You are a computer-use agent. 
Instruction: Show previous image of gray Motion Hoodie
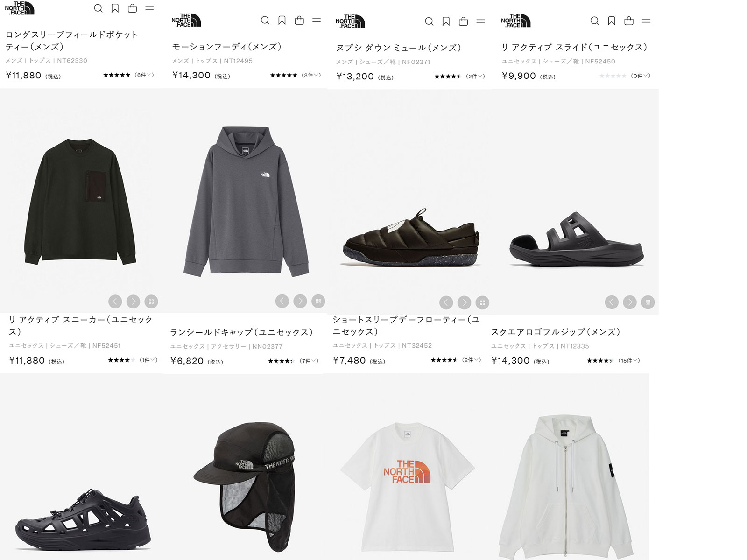click(x=282, y=301)
